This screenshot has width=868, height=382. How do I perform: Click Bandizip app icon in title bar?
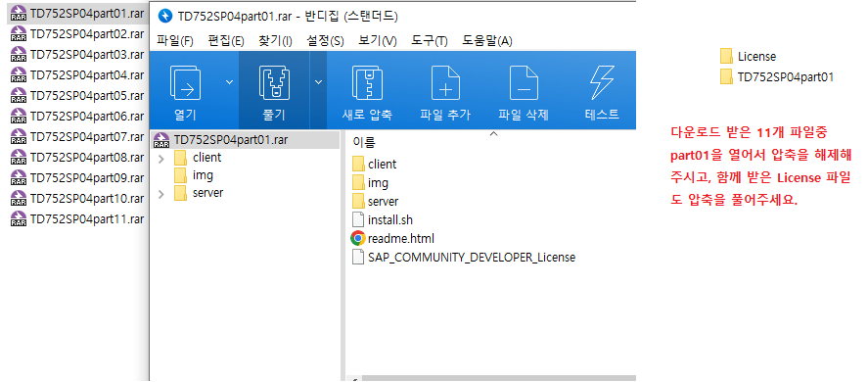coord(165,16)
